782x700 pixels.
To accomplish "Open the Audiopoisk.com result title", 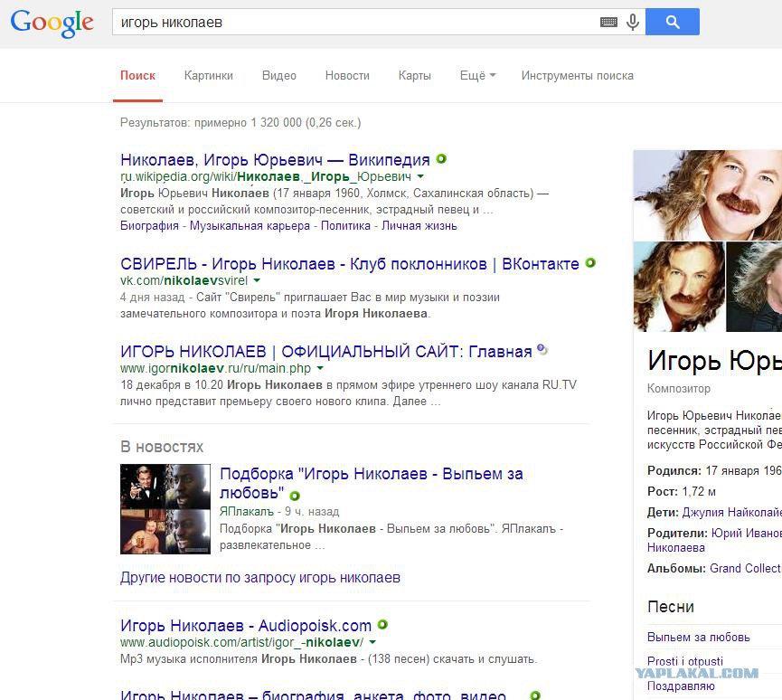I will [246, 626].
